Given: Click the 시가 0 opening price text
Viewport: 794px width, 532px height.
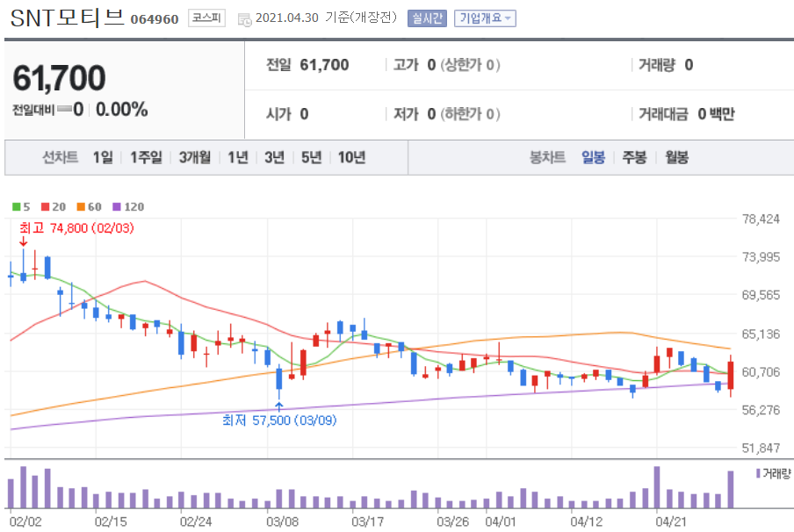Looking at the screenshot, I should (x=287, y=114).
